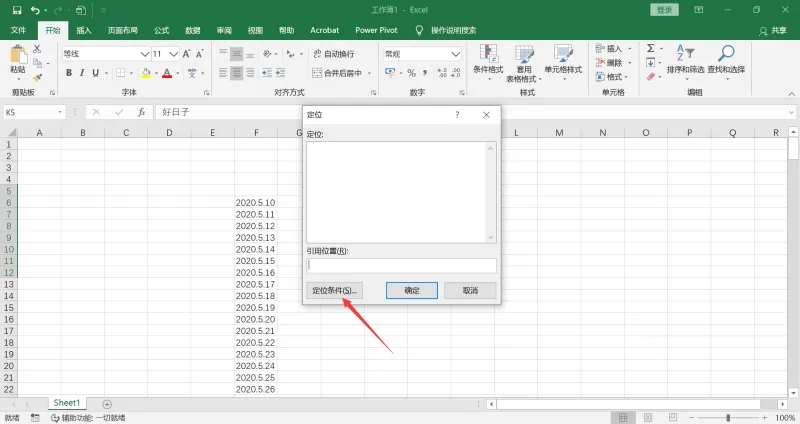The width and height of the screenshot is (800, 424).
Task: Open the 文件 file menu
Action: tap(18, 30)
